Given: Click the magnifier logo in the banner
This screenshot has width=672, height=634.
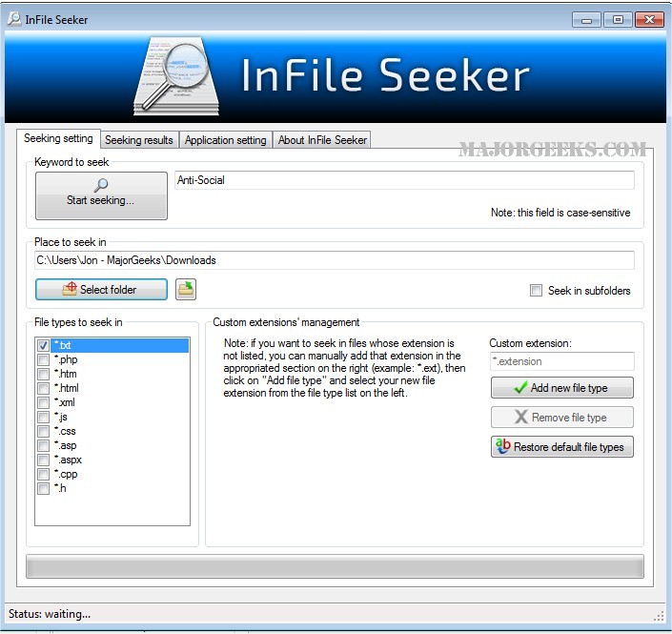Looking at the screenshot, I should [176, 76].
